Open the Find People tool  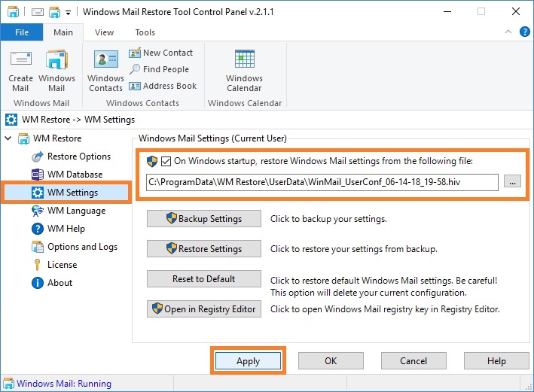[x=159, y=69]
